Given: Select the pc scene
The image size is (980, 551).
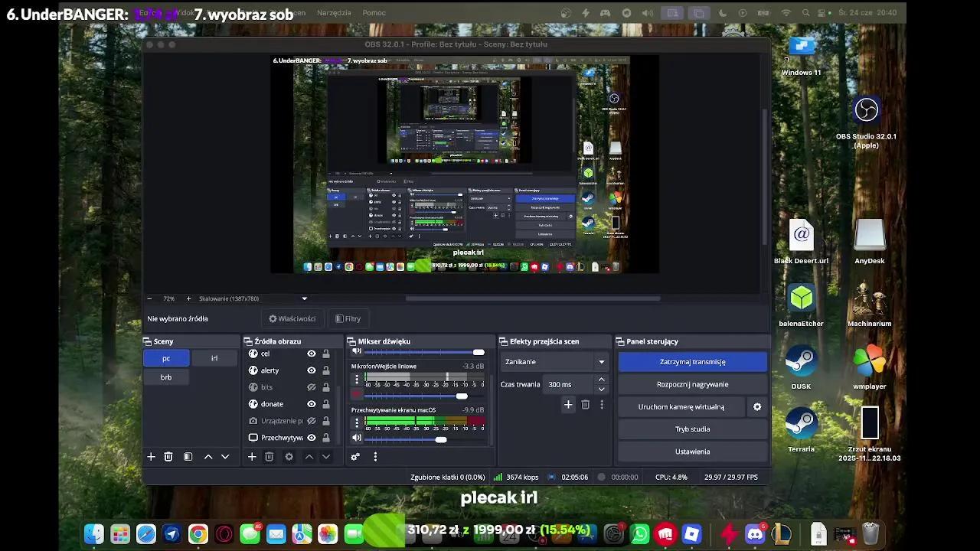Looking at the screenshot, I should 166,358.
